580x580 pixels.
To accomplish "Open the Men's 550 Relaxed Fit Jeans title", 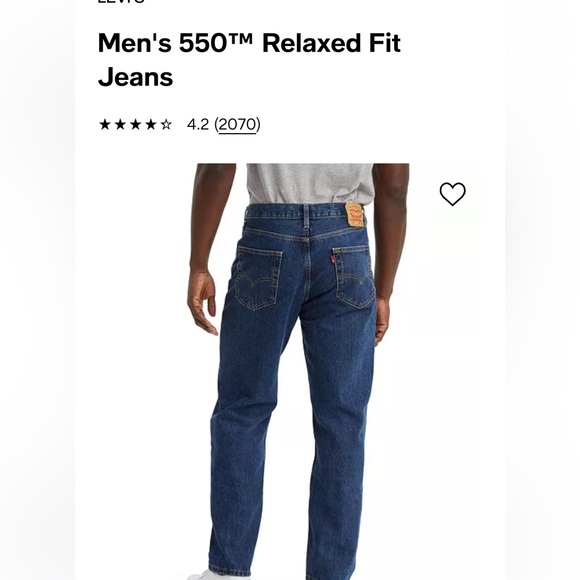I will coord(249,60).
